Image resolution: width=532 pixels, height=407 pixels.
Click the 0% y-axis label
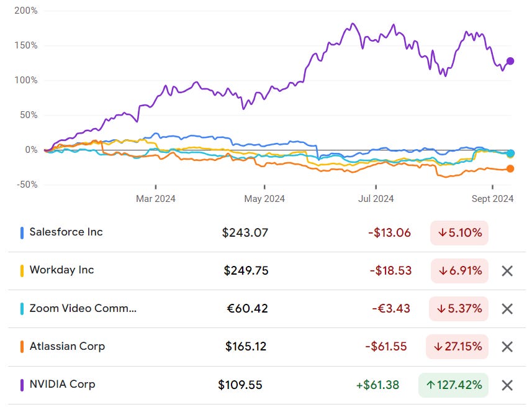pos(31,150)
